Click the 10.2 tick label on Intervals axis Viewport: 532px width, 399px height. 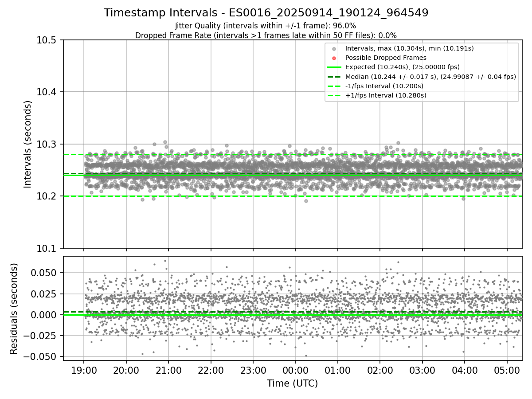tap(47, 196)
